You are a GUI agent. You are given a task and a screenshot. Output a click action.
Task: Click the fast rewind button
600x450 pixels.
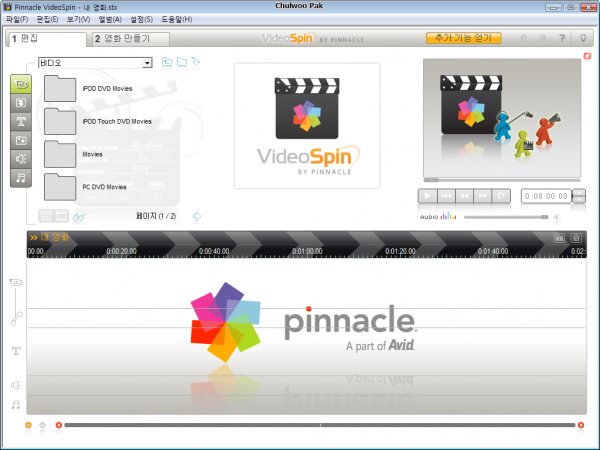[465, 196]
